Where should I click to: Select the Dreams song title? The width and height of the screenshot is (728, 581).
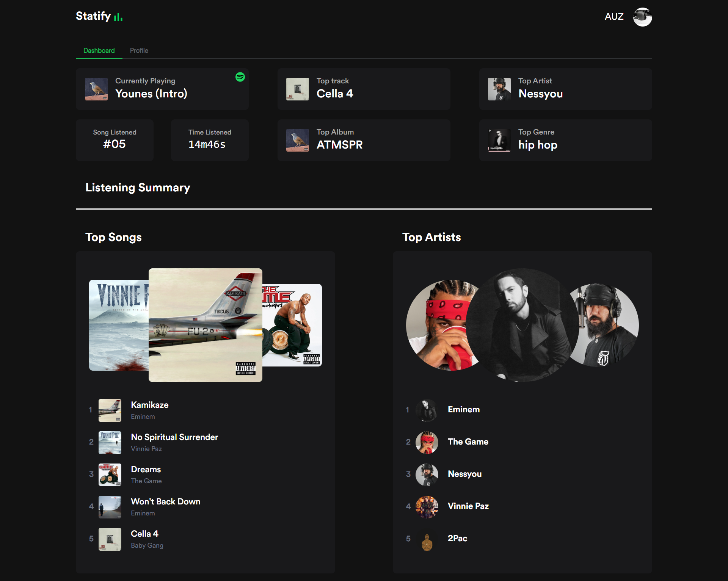click(x=146, y=469)
